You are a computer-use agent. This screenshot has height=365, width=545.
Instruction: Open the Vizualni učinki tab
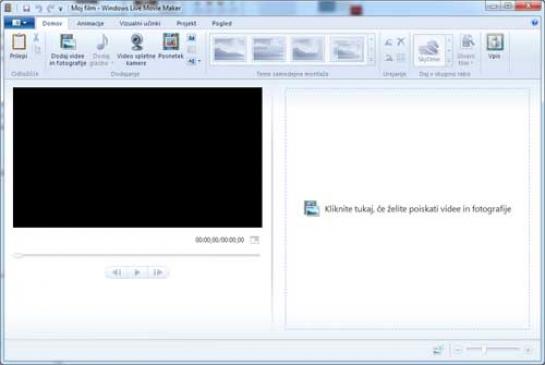pyautogui.click(x=140, y=23)
